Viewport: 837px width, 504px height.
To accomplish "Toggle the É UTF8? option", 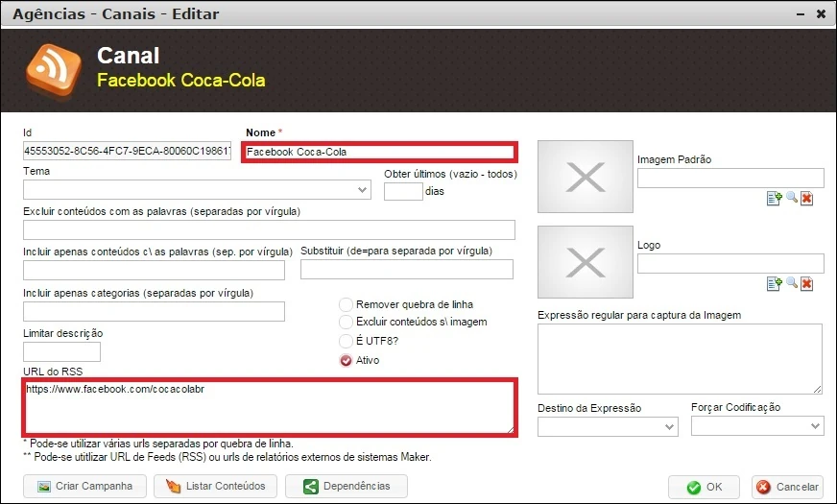I will click(346, 341).
